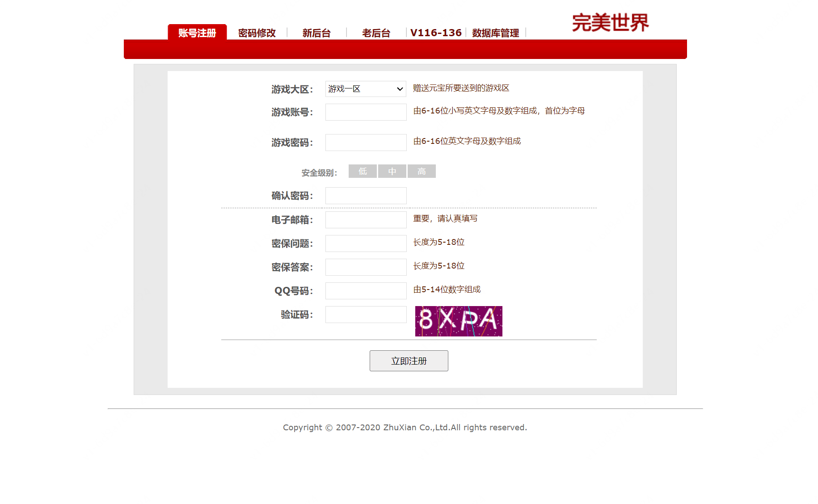
Task: Click the 游戏账号 input field
Action: pyautogui.click(x=366, y=112)
